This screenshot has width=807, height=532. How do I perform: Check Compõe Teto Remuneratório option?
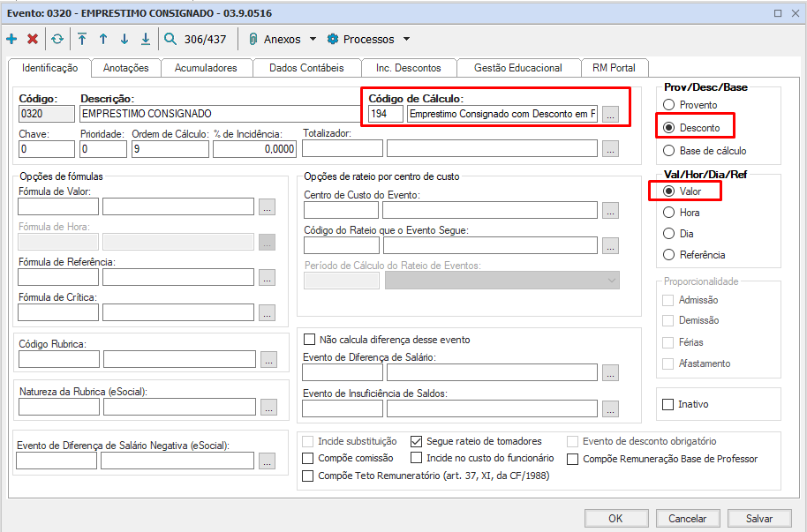click(x=308, y=476)
